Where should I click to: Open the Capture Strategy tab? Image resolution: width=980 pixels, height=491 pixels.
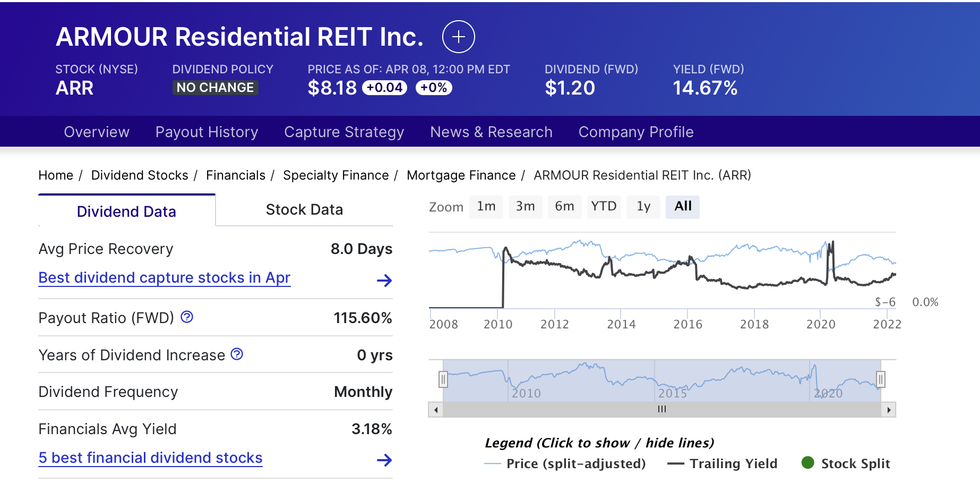(344, 132)
